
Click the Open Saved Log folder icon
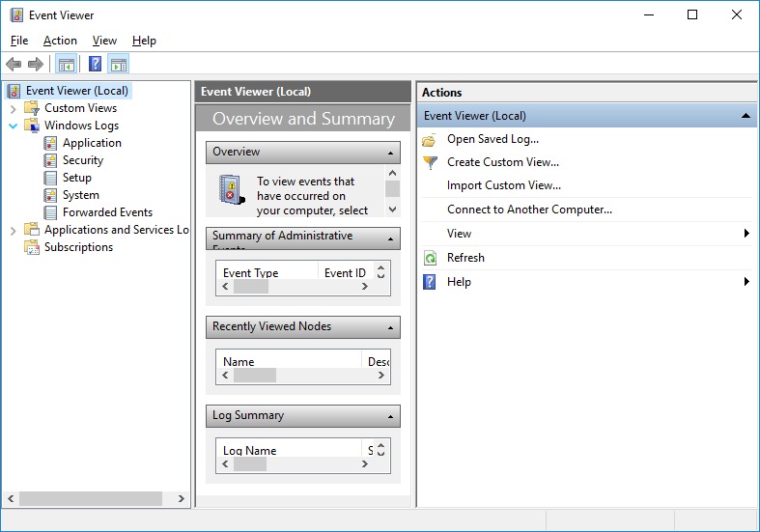coord(430,139)
